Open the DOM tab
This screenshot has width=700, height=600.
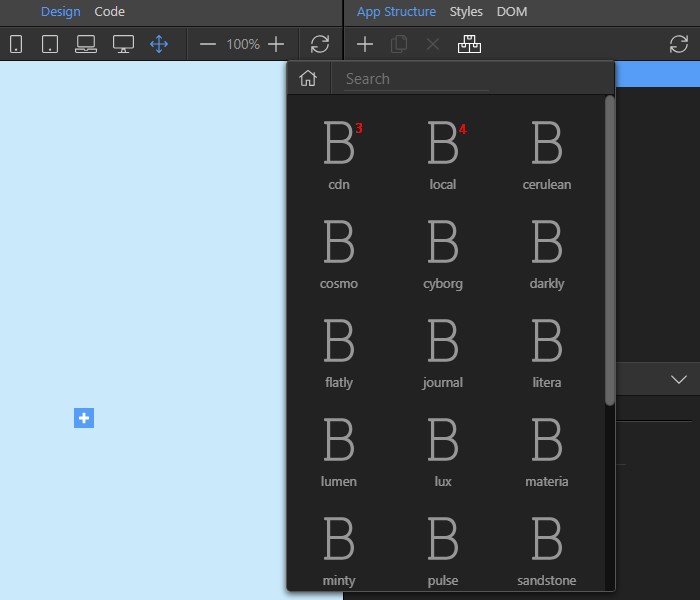[512, 12]
